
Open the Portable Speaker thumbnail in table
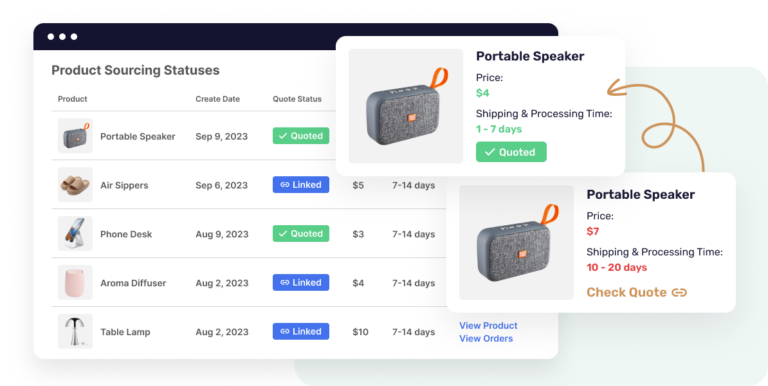[x=75, y=136]
